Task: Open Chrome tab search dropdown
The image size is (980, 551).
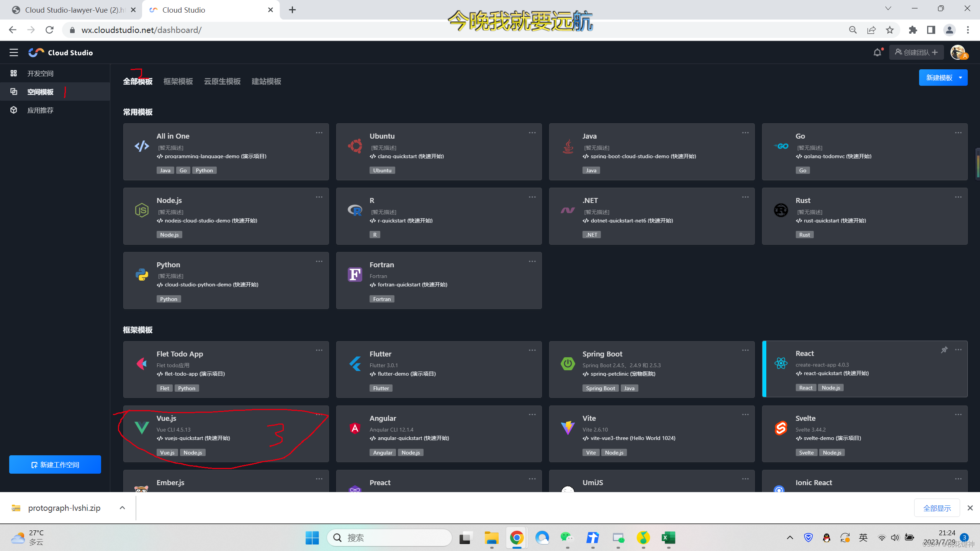Action: [888, 8]
